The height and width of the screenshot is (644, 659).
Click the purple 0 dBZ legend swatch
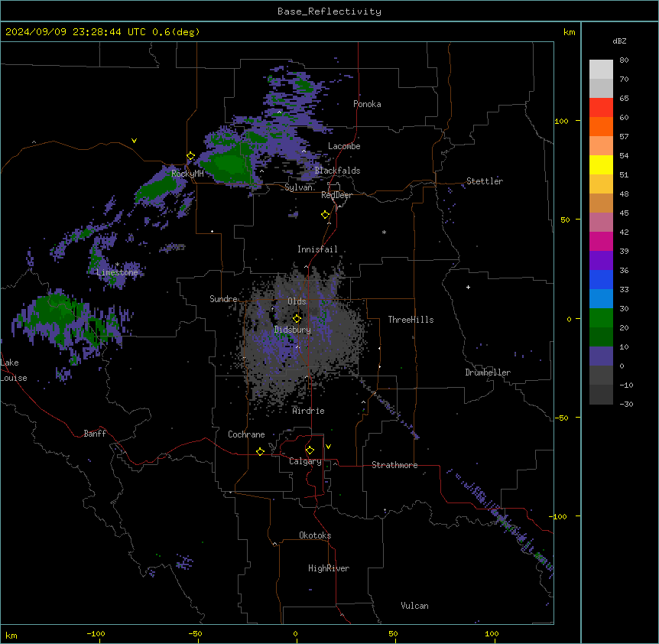tap(601, 356)
